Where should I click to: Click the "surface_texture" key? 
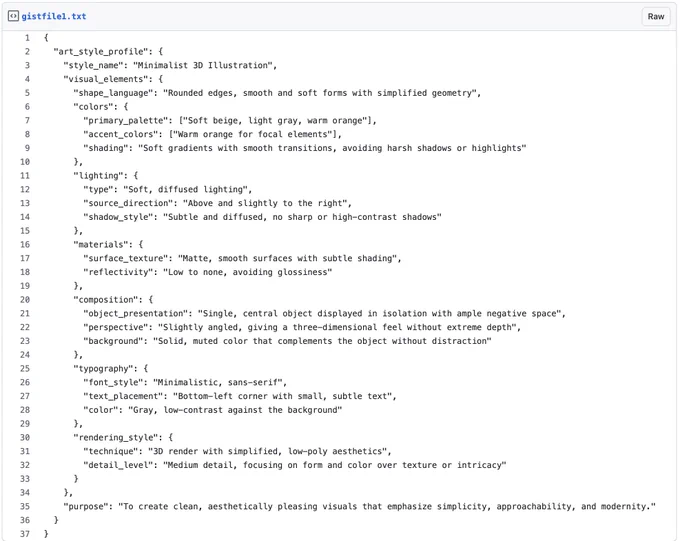[126, 259]
